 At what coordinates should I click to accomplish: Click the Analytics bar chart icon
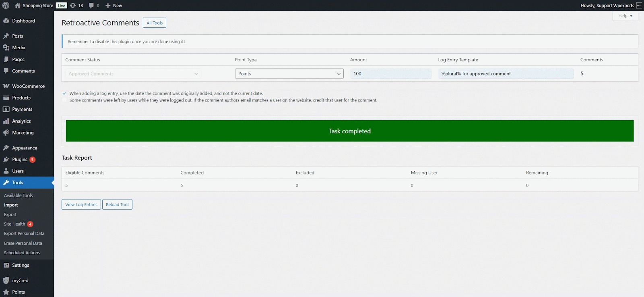click(6, 121)
